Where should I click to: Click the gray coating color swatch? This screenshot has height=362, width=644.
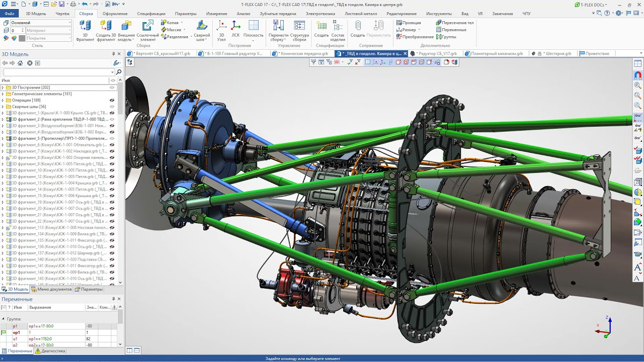coord(22,38)
